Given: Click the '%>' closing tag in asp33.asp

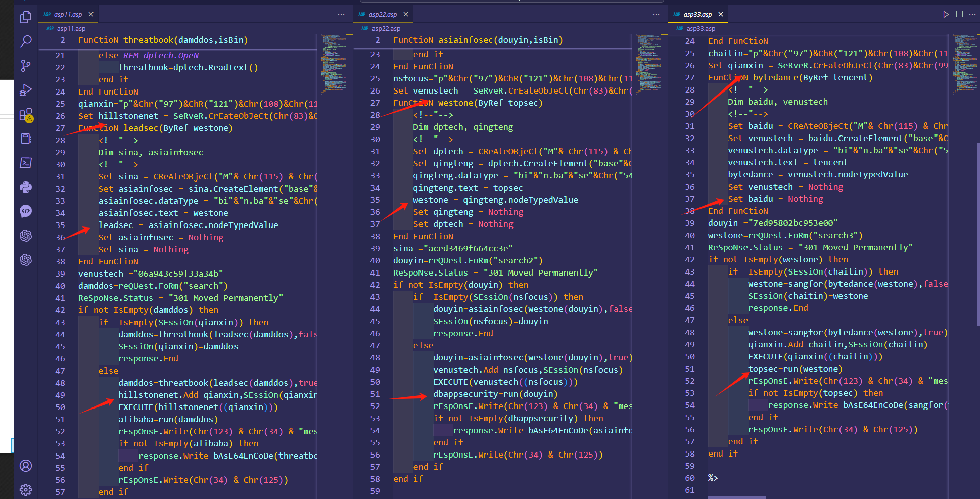Looking at the screenshot, I should click(x=713, y=478).
